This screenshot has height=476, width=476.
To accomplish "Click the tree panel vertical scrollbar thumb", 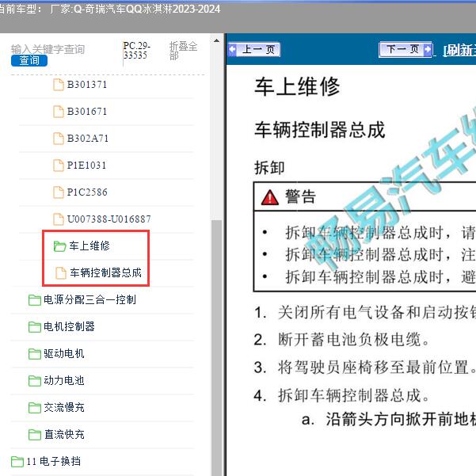I will 216,348.
